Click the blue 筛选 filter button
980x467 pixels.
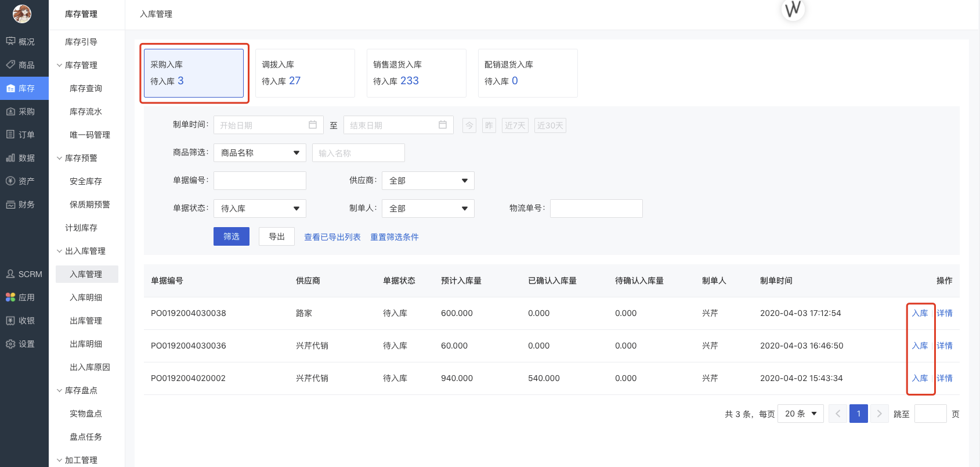(x=232, y=236)
